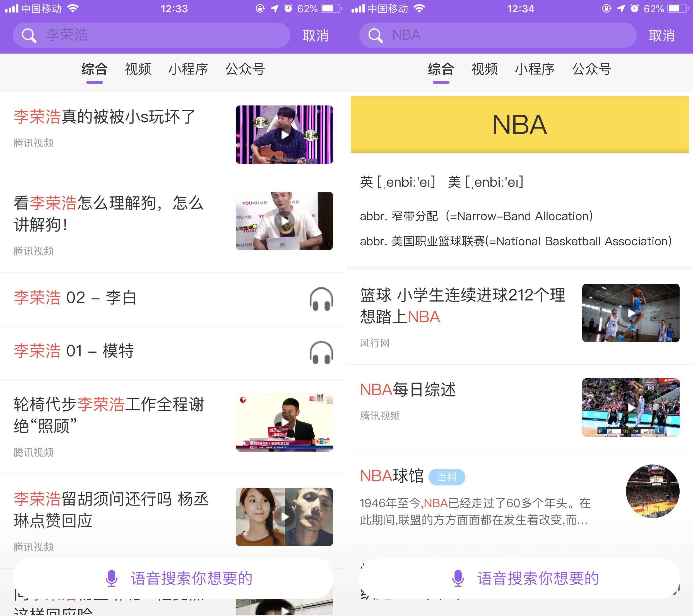Open result 看李荣浩怎么理解狗，怎么讲解狗!
693x616 pixels.
[x=109, y=214]
